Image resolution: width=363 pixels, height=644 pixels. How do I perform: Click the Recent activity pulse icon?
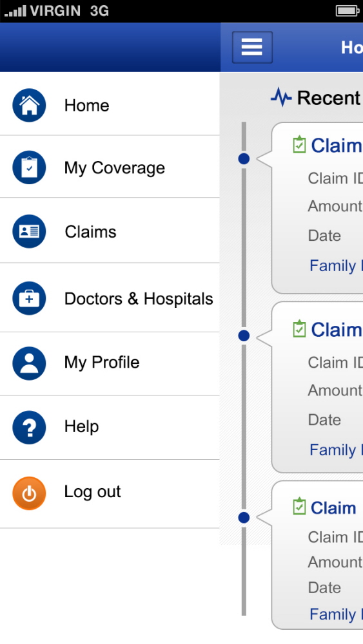281,97
